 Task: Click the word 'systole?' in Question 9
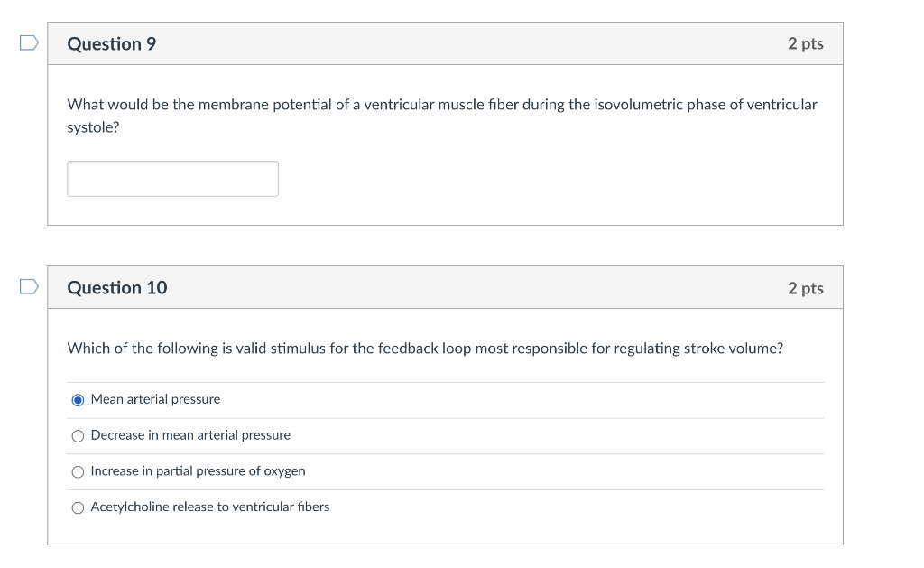(x=93, y=128)
